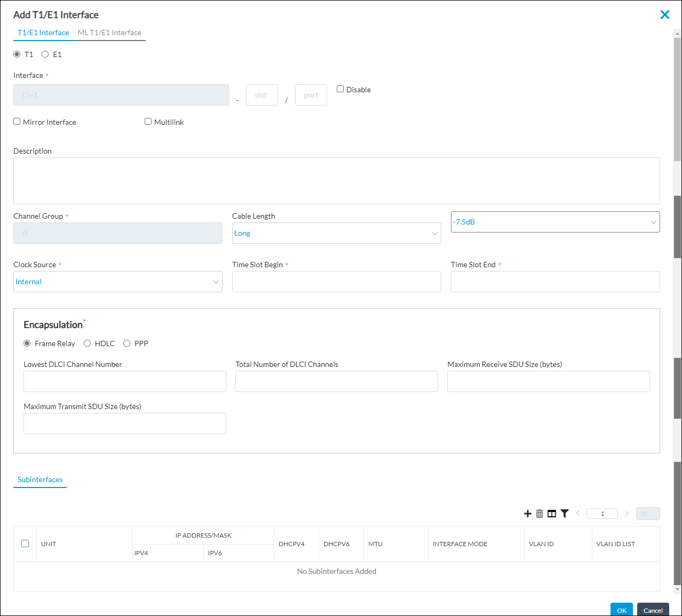Switch to the ML T1/E1 Interface tab
This screenshot has height=616, width=682.
pos(109,33)
